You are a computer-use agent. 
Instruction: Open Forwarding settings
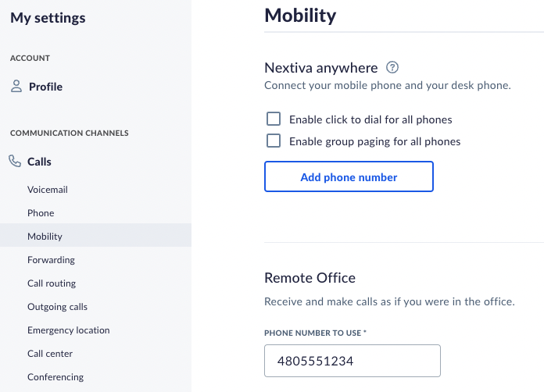coord(51,260)
